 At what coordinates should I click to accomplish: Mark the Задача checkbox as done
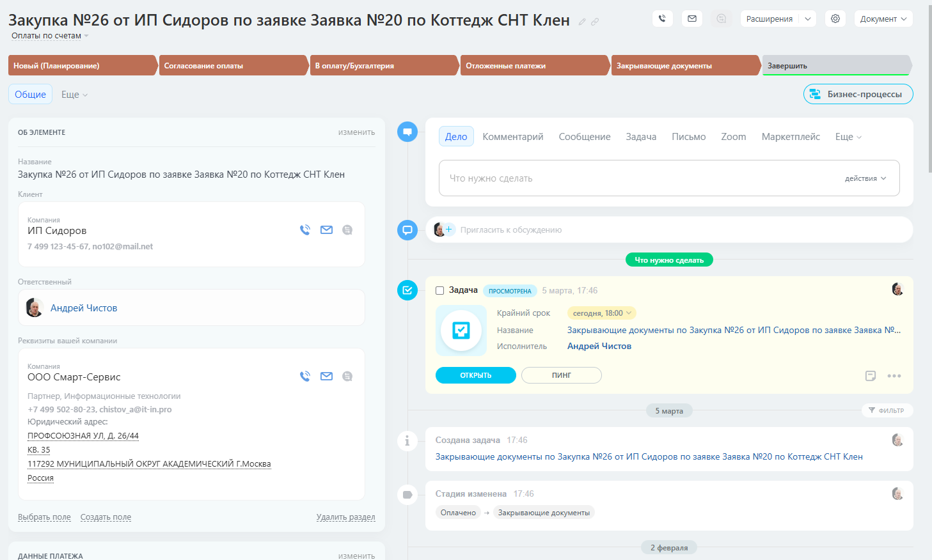coord(439,290)
